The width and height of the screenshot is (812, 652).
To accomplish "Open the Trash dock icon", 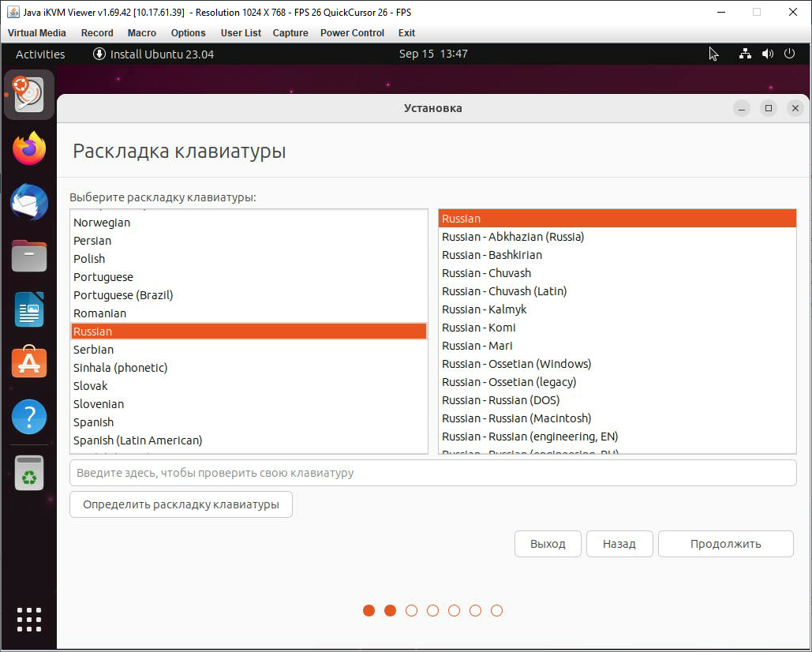I will point(29,473).
